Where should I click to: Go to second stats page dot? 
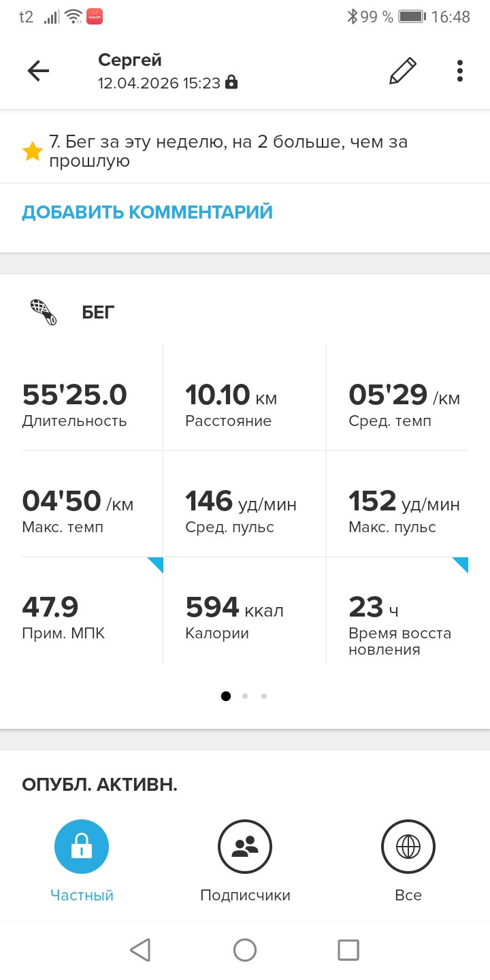(x=245, y=696)
